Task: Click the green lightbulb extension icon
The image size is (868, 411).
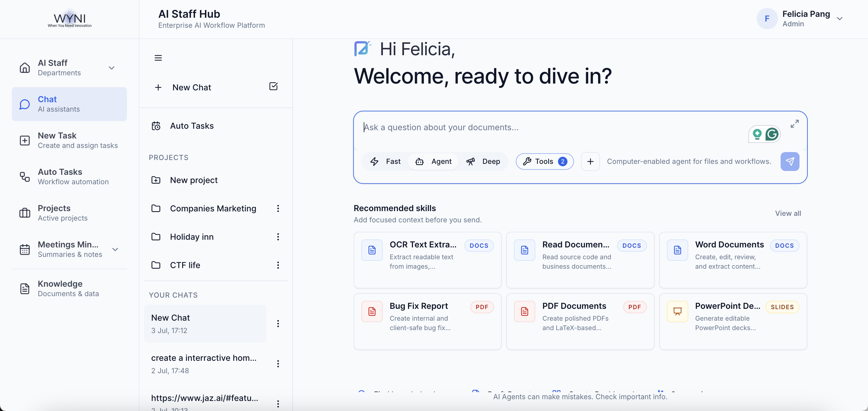Action: pyautogui.click(x=757, y=134)
